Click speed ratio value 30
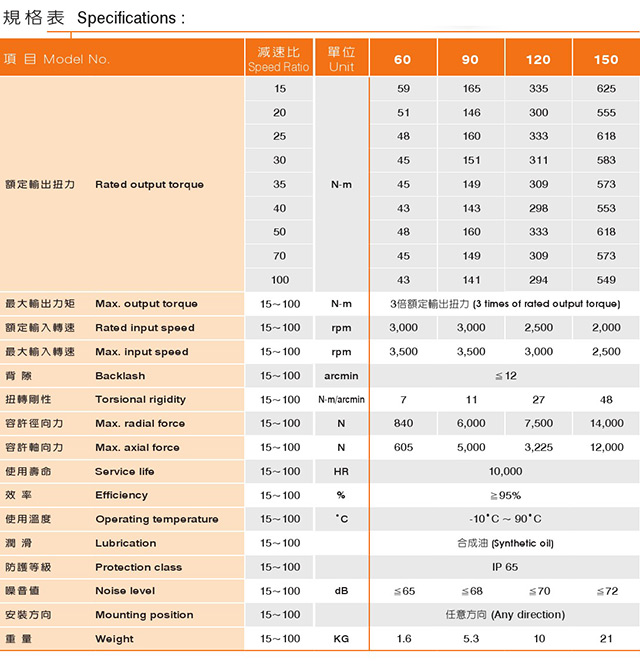640x664 pixels. [x=280, y=160]
